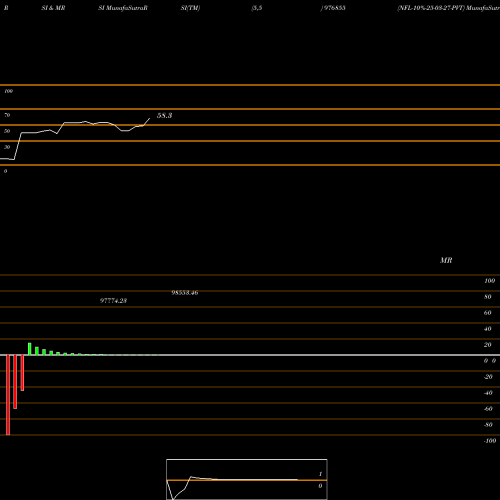
Task: Click the RSI axis label 70
Action: coord(7,115)
